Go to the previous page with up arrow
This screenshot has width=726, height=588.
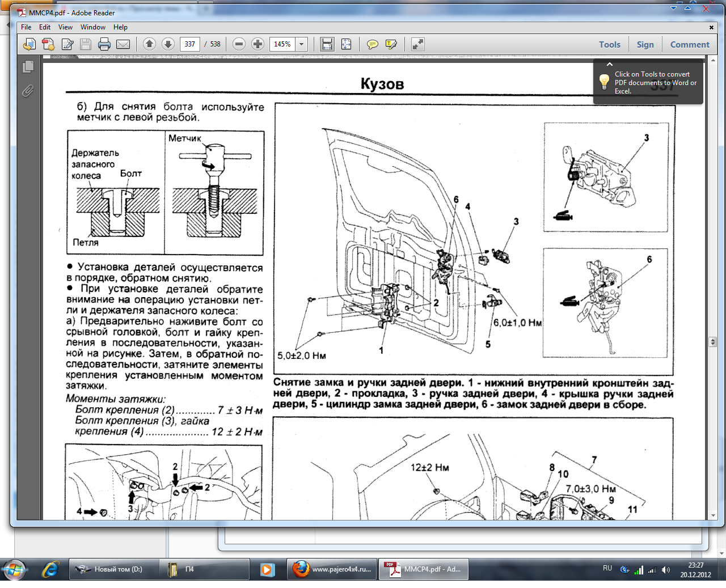click(149, 44)
